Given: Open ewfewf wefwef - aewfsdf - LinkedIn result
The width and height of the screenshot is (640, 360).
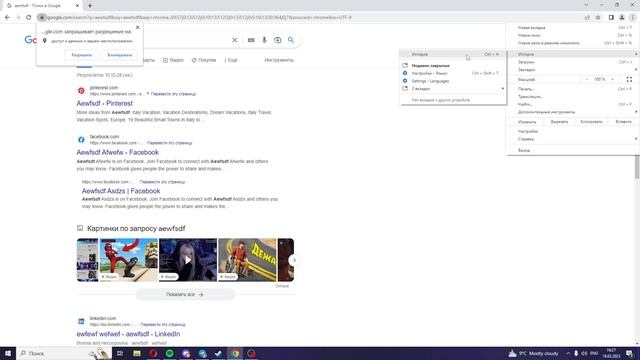Looking at the screenshot, I should (x=128, y=334).
